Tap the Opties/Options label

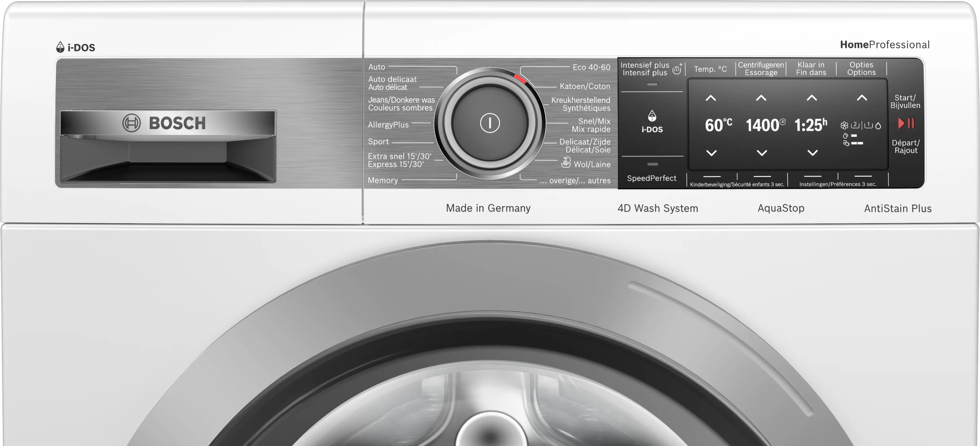[x=861, y=69]
